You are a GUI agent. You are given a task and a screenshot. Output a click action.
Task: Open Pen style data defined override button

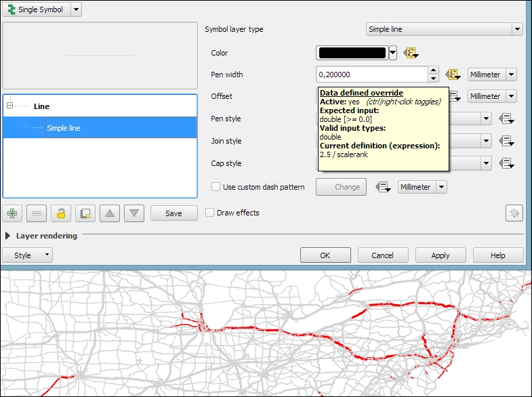(x=506, y=119)
